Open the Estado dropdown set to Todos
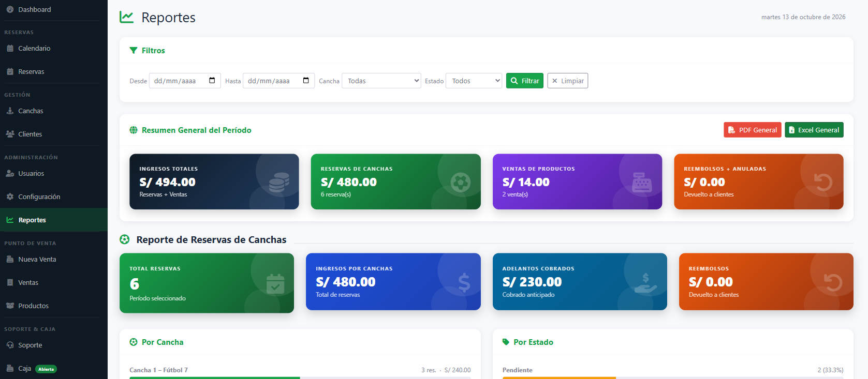The image size is (868, 379). [x=474, y=81]
